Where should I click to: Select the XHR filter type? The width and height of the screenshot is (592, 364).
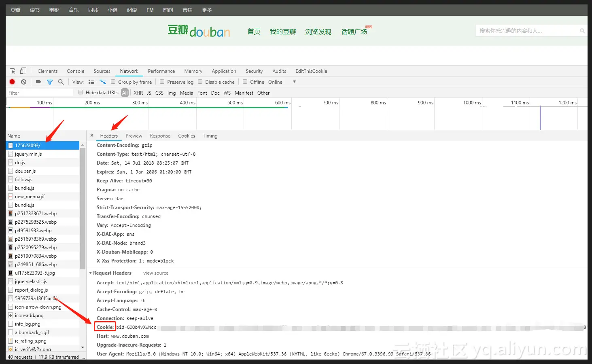coord(138,93)
